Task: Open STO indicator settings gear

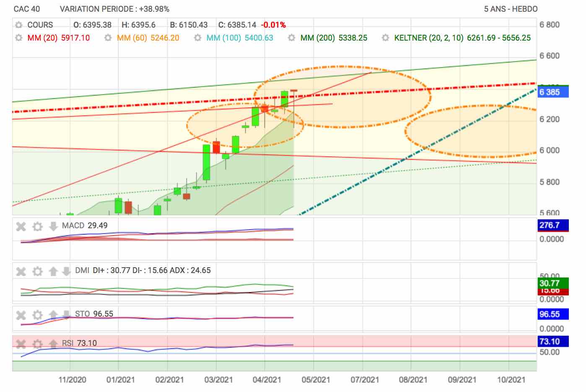Action: [38, 315]
